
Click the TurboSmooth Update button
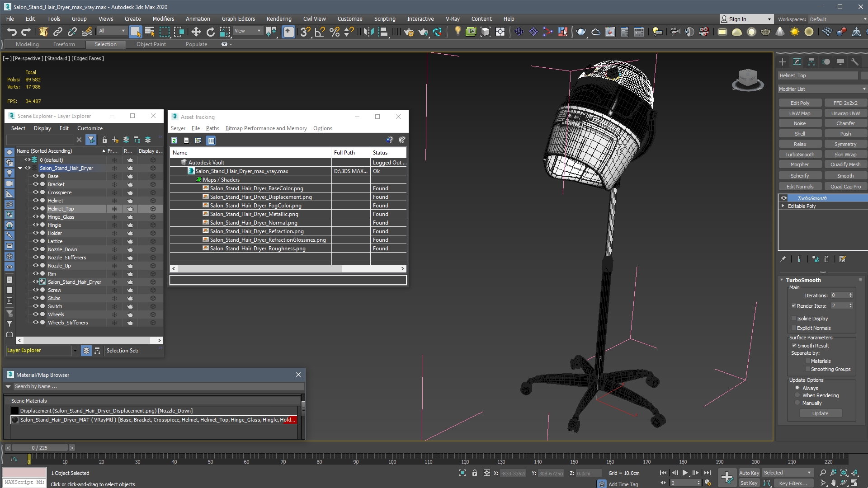(821, 413)
